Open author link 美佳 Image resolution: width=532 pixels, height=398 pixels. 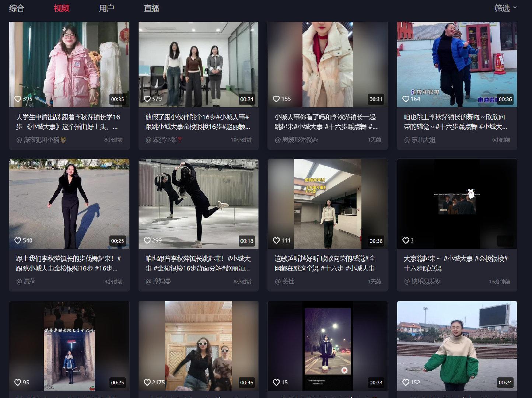(x=284, y=282)
